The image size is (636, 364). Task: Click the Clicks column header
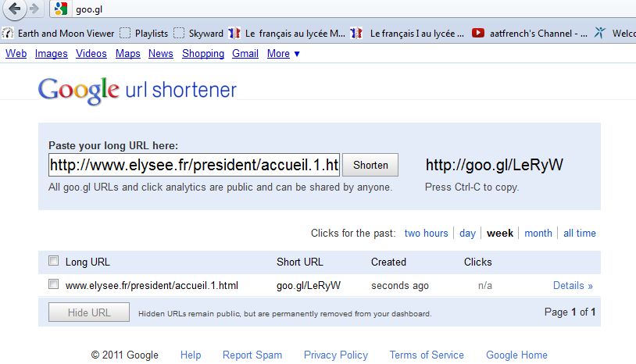click(x=478, y=262)
